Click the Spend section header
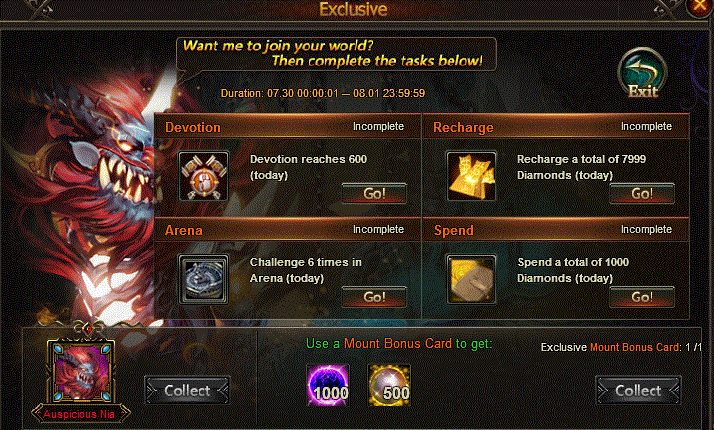 pyautogui.click(x=556, y=230)
